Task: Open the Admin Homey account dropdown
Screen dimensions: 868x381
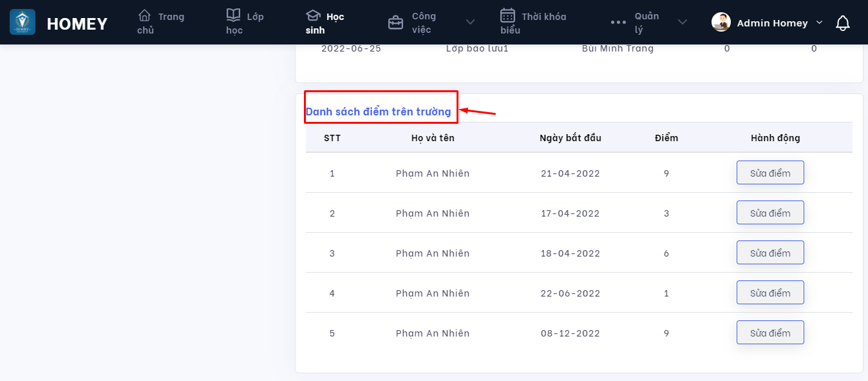Action: [819, 23]
